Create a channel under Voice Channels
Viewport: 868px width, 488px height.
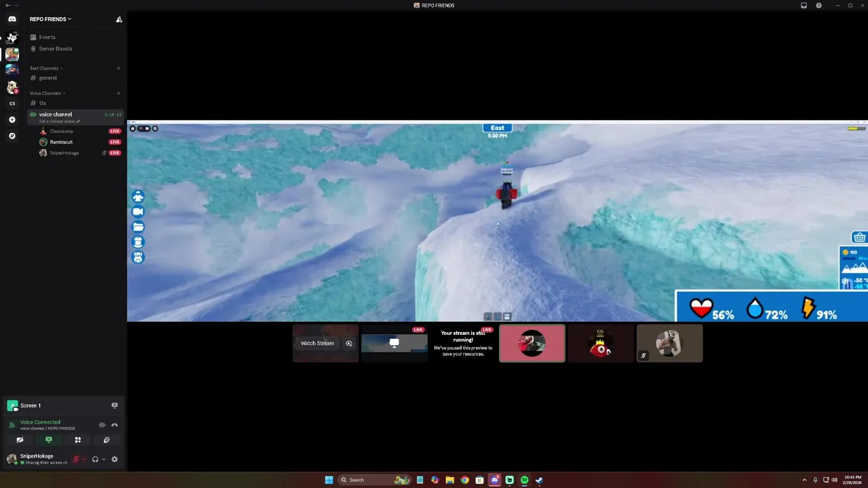119,94
